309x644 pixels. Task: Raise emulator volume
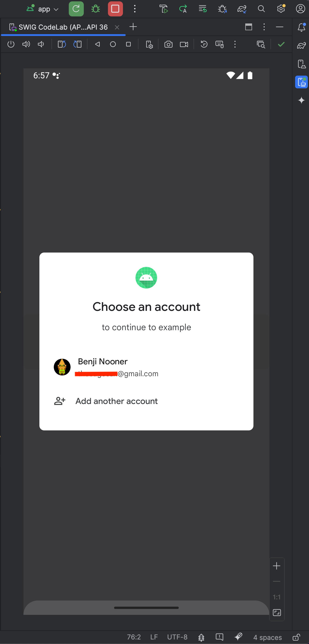point(26,44)
